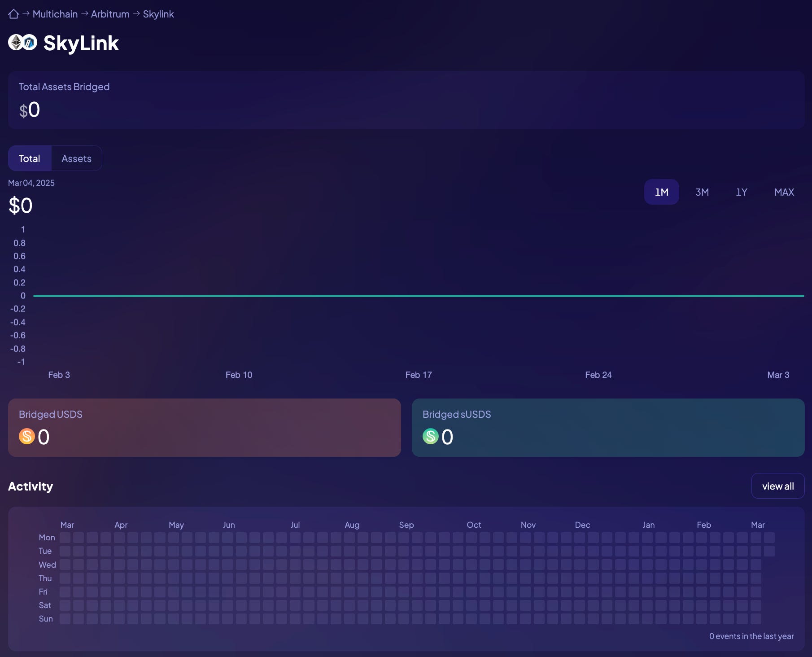
Task: Click the Dec month label in heatmap
Action: [583, 525]
